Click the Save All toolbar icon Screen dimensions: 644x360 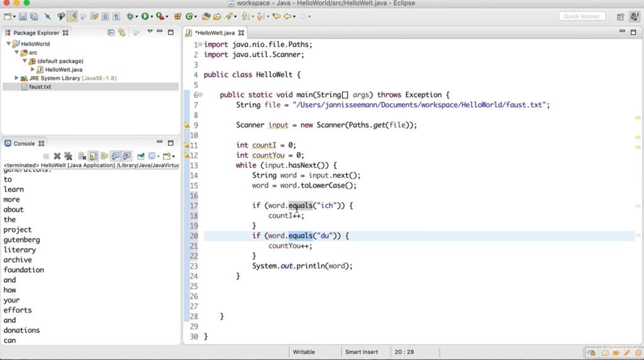coord(34,16)
